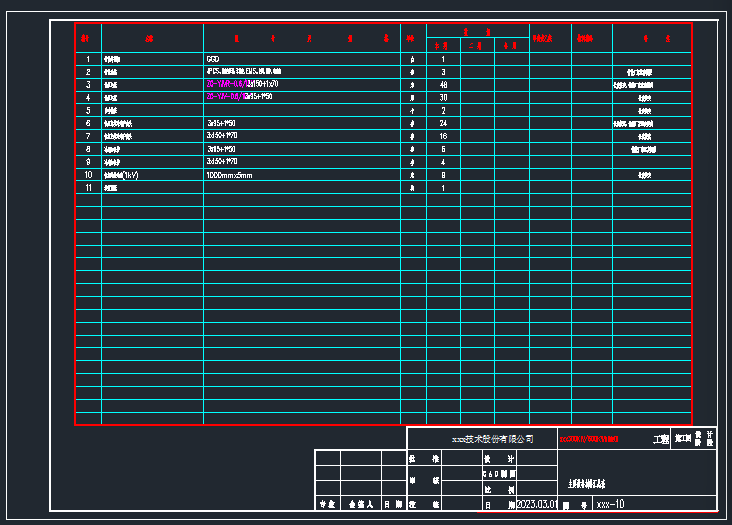Click the quantity value 8 in row 10
Image resolution: width=732 pixels, height=525 pixels.
[x=443, y=175]
